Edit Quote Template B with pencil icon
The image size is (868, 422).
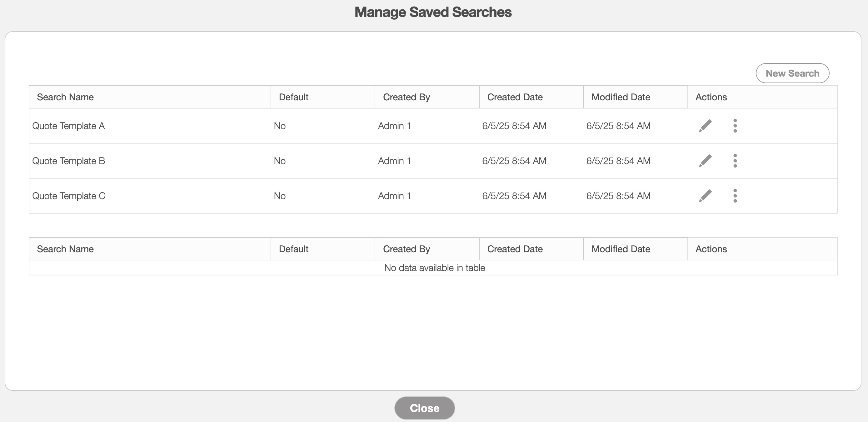pyautogui.click(x=705, y=161)
